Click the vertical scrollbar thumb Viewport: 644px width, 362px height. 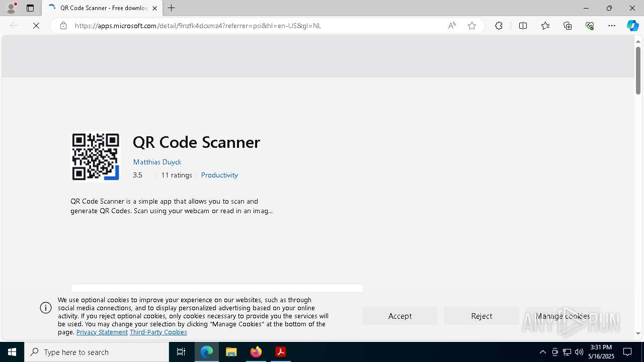click(638, 70)
